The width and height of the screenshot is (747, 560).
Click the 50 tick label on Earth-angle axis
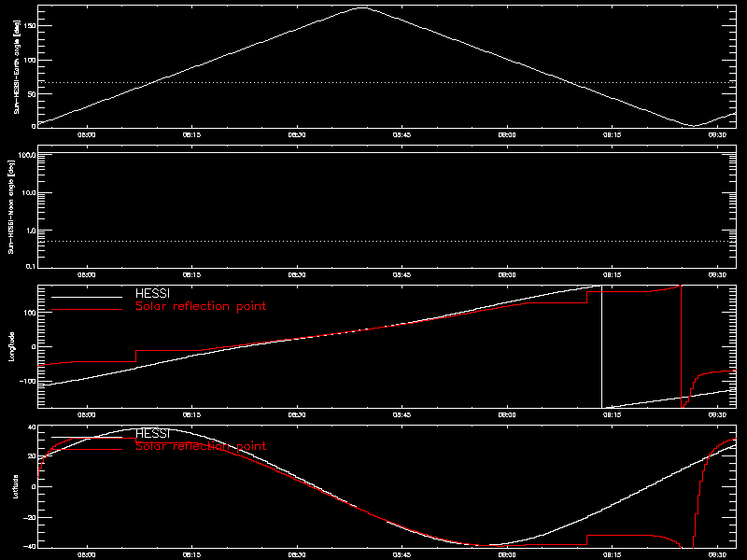click(x=32, y=94)
